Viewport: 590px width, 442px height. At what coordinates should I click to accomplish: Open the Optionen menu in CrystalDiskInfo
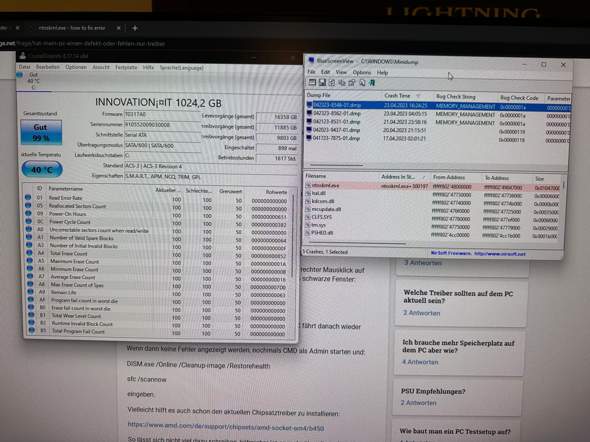coord(76,67)
